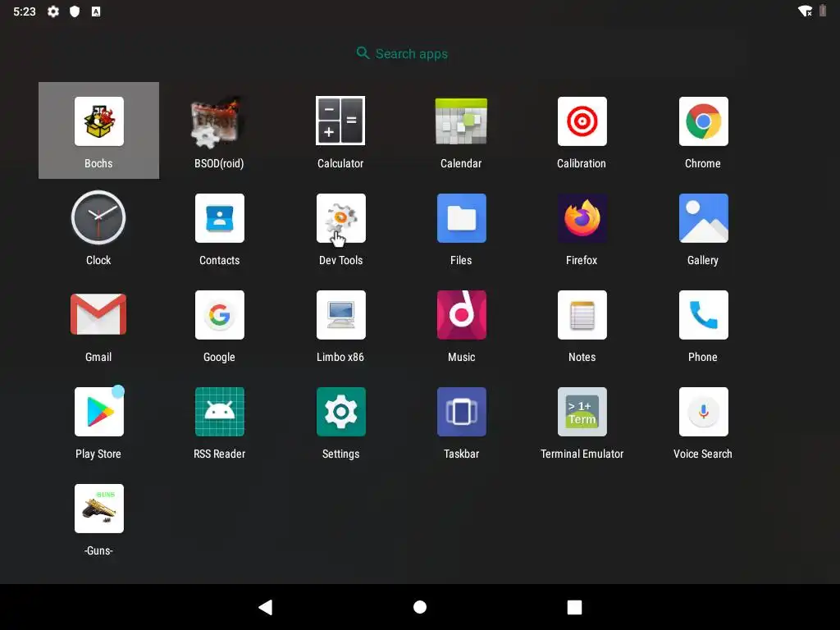The height and width of the screenshot is (630, 840).
Task: Click the battery status icon
Action: click(x=823, y=11)
